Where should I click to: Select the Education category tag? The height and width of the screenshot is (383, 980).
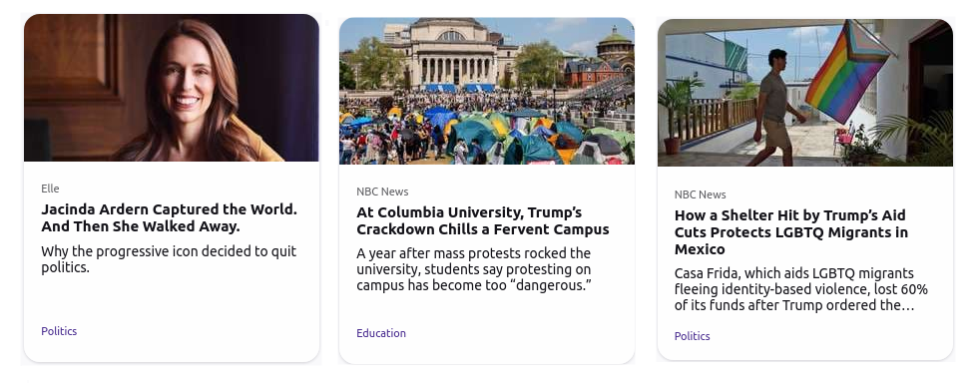[x=381, y=333]
